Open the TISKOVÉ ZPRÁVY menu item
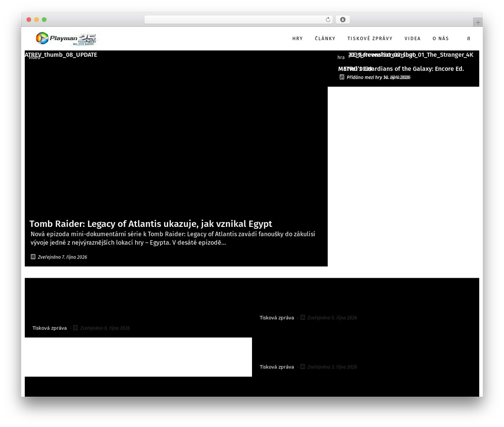Viewport: 504px width, 427px height. pos(370,39)
